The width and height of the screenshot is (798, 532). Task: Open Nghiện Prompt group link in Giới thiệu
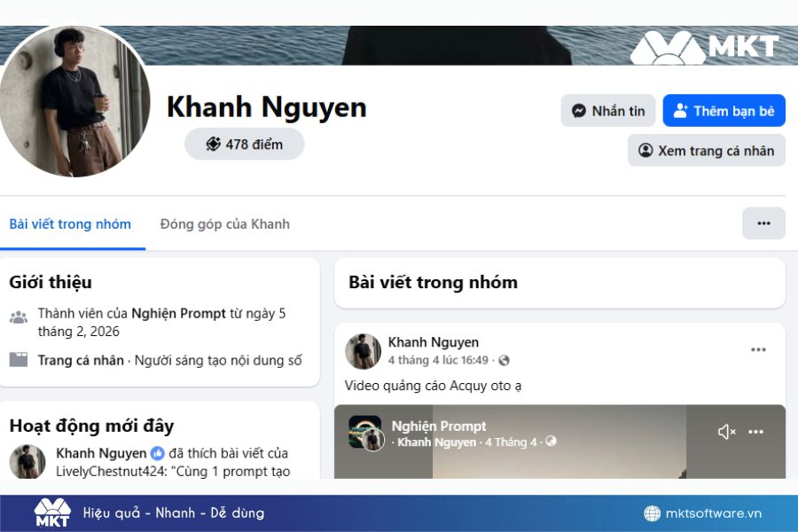click(178, 313)
